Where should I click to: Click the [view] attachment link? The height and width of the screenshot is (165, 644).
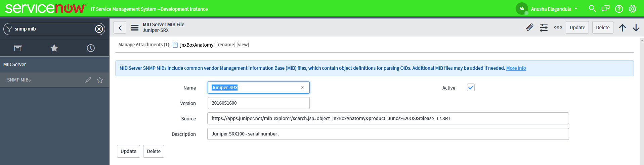coord(243,45)
